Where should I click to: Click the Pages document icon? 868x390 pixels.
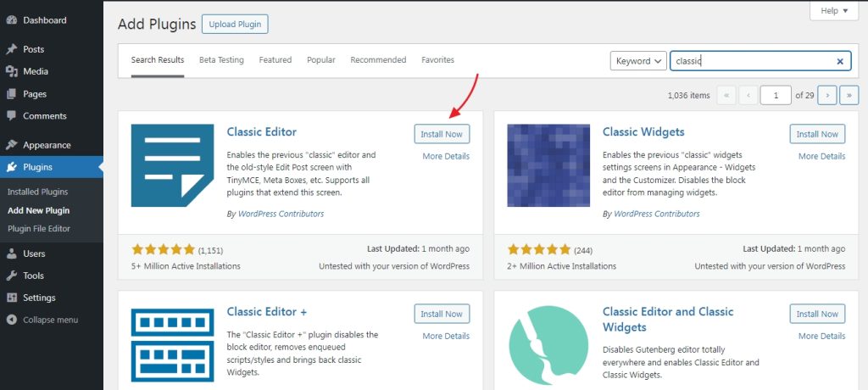[12, 94]
